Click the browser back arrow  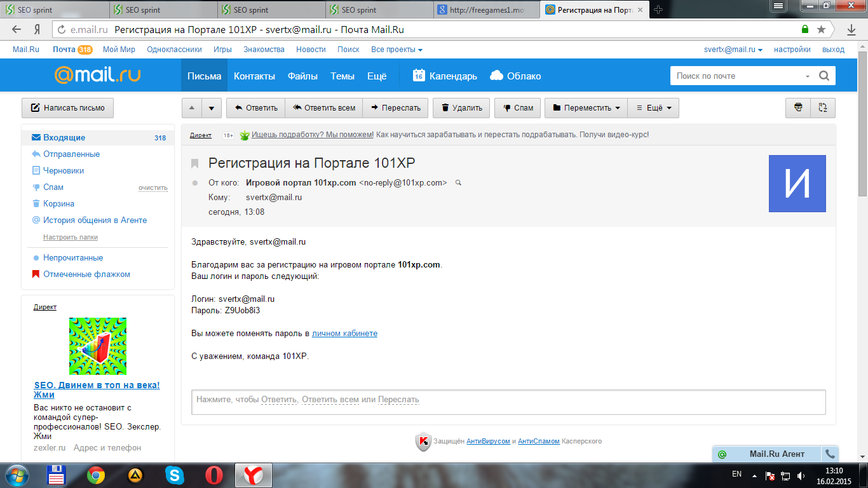tap(17, 29)
